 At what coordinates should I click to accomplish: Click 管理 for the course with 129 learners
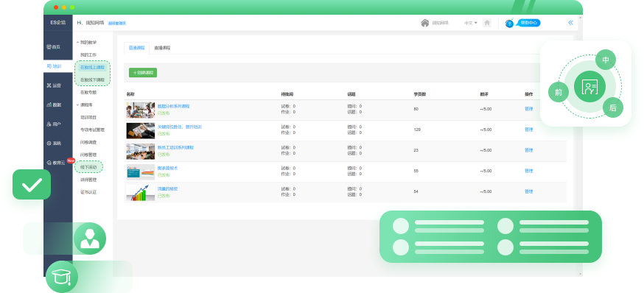[528, 130]
